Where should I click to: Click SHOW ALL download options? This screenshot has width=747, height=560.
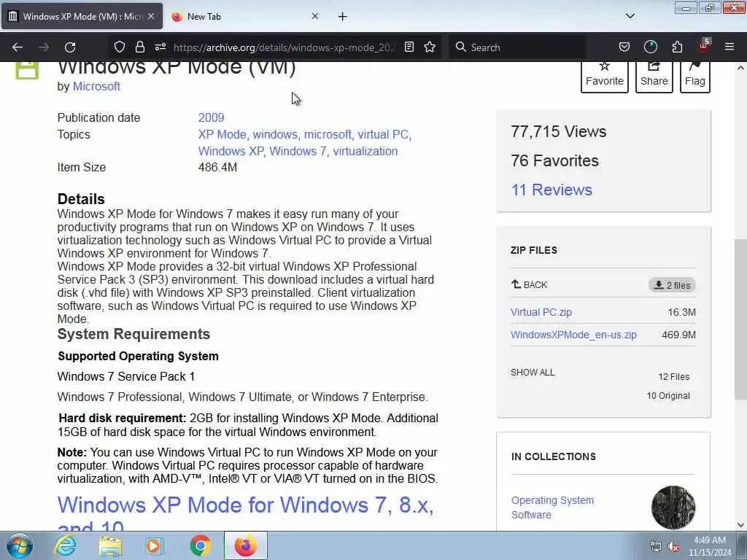533,373
